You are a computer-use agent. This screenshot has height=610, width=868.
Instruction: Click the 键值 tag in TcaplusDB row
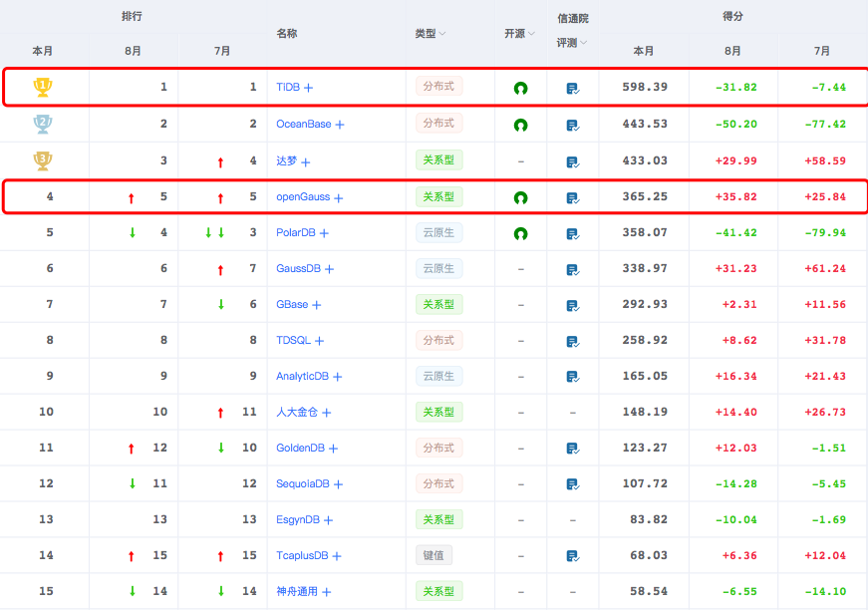click(434, 555)
